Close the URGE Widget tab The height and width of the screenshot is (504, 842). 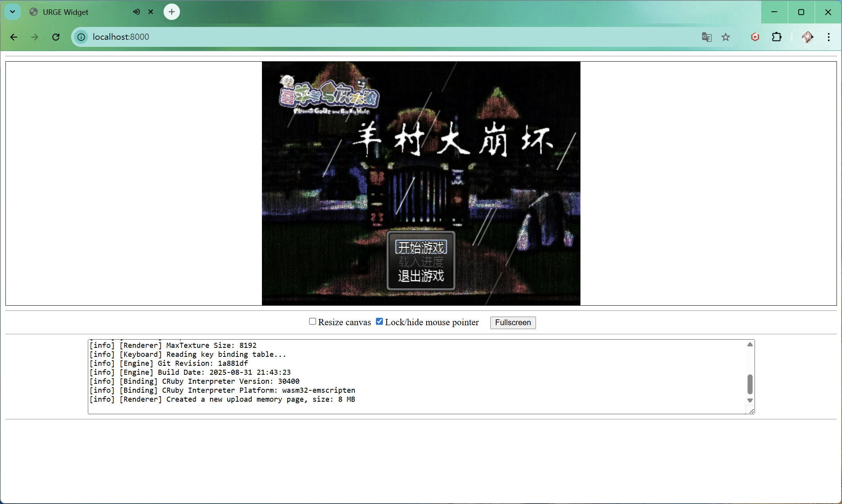[x=151, y=12]
